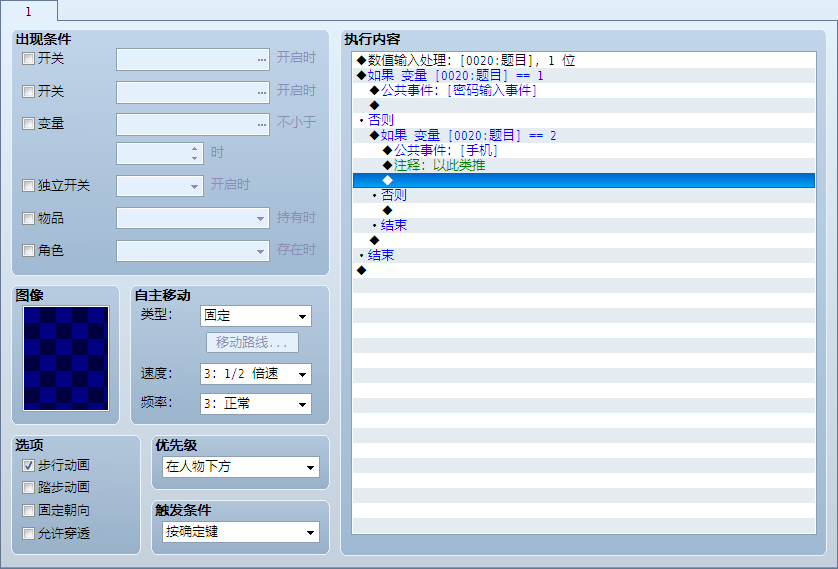Select the last empty command line after final 结束
The width and height of the screenshot is (838, 569).
click(584, 270)
